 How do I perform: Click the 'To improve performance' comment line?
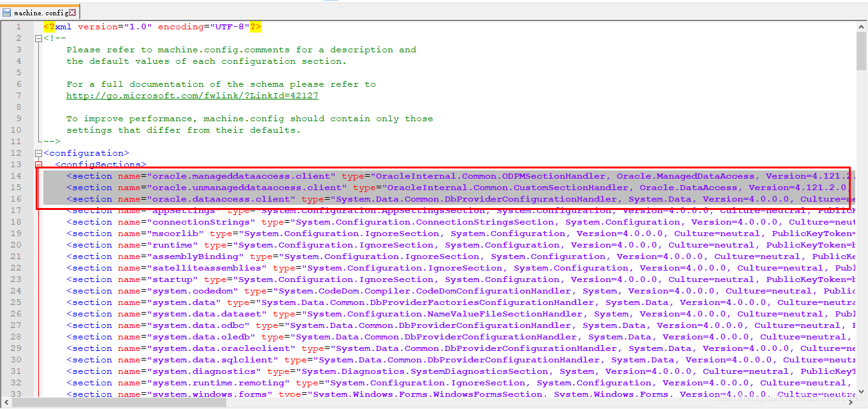(250, 119)
